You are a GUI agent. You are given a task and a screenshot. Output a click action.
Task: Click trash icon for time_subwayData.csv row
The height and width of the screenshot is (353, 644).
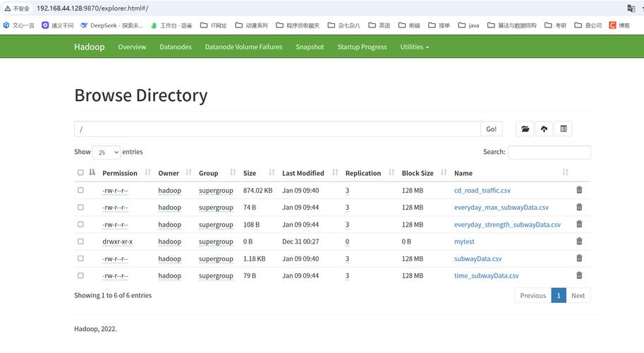(x=579, y=275)
